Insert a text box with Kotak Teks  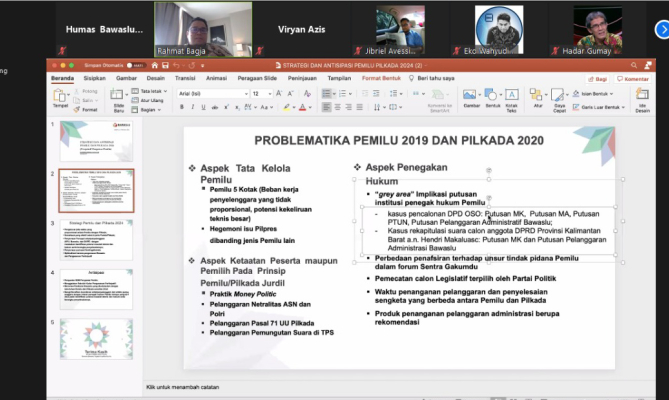point(511,97)
